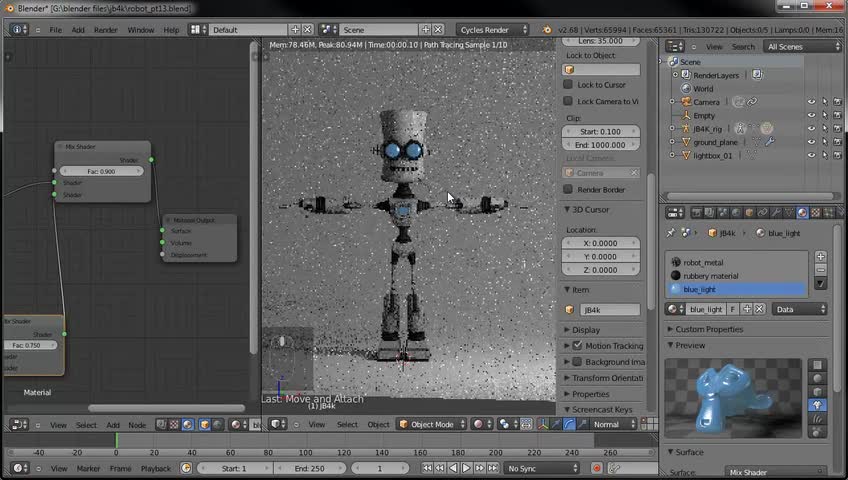Click the material node tree type icon
The image size is (848, 480).
coord(188,425)
